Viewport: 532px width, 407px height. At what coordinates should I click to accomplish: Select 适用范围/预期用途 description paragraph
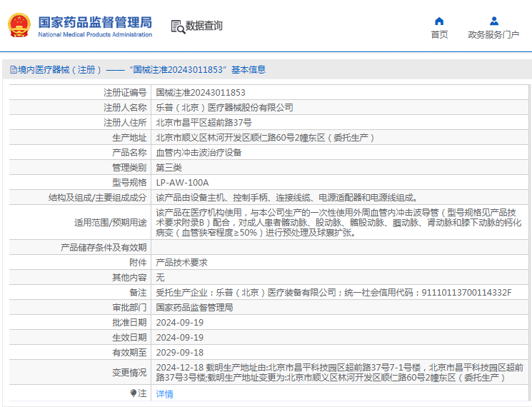pyautogui.click(x=338, y=223)
